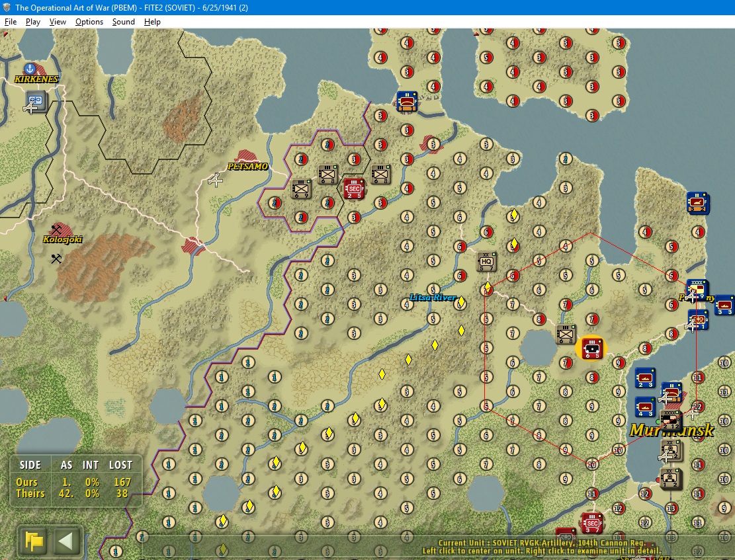The image size is (735, 560).
Task: Select the XX unit directly below Murmansk label
Action: coord(671,450)
